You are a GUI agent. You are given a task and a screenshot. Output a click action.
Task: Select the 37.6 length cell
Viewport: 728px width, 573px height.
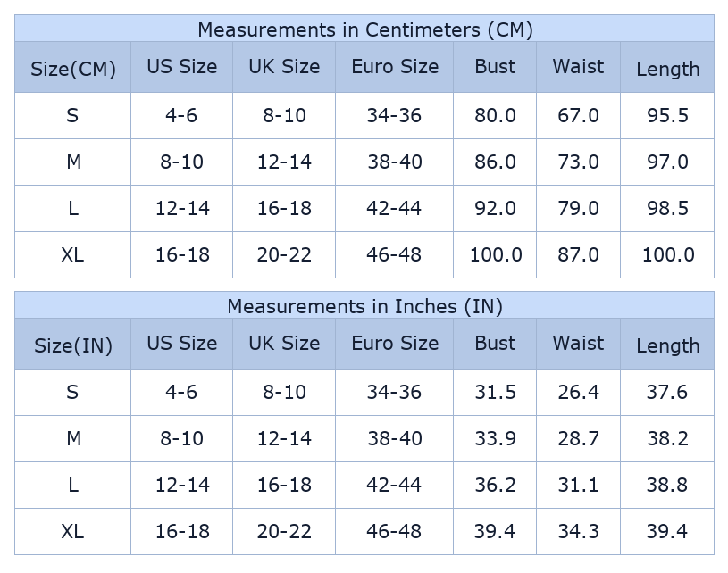tap(667, 393)
